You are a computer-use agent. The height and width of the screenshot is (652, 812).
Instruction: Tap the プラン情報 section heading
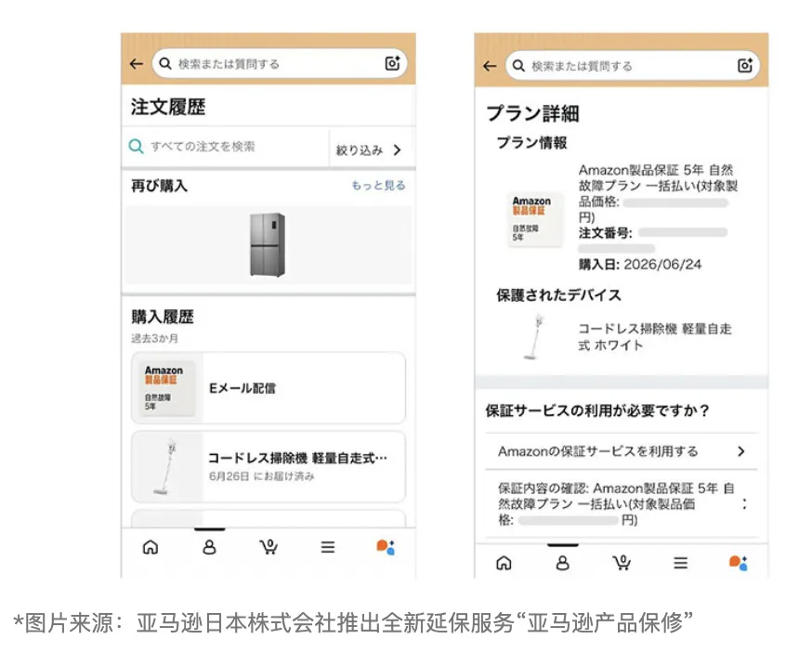pyautogui.click(x=531, y=142)
